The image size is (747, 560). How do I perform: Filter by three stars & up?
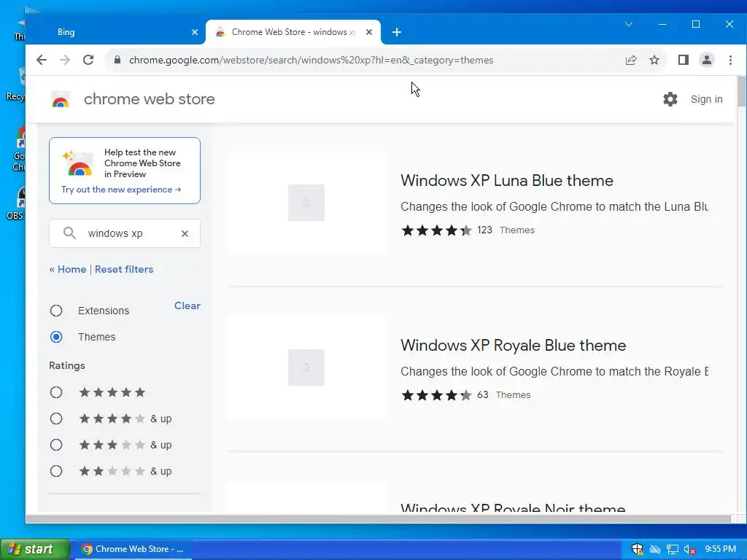pyautogui.click(x=56, y=445)
